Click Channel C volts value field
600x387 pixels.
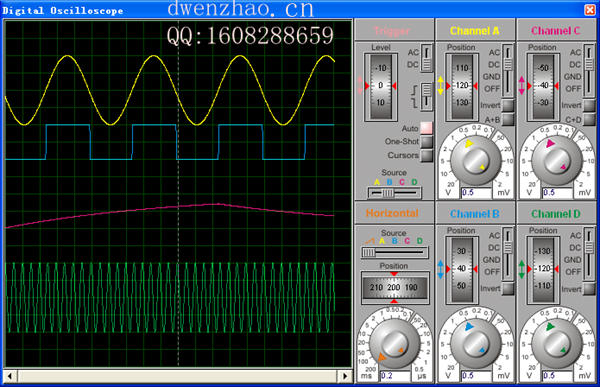[557, 193]
